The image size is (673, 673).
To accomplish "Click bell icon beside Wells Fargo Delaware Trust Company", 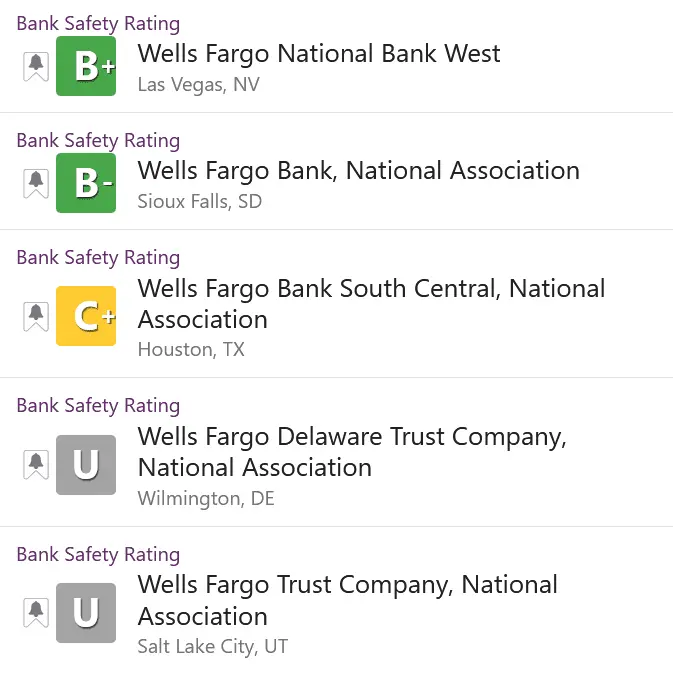I will pos(36,465).
